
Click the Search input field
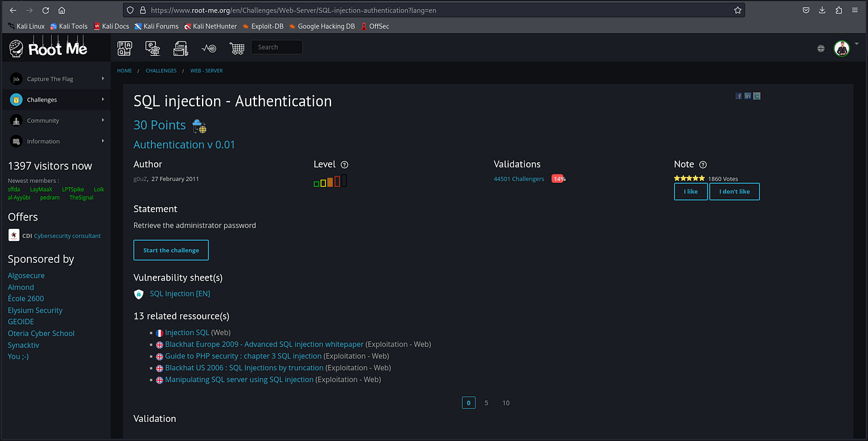point(277,47)
